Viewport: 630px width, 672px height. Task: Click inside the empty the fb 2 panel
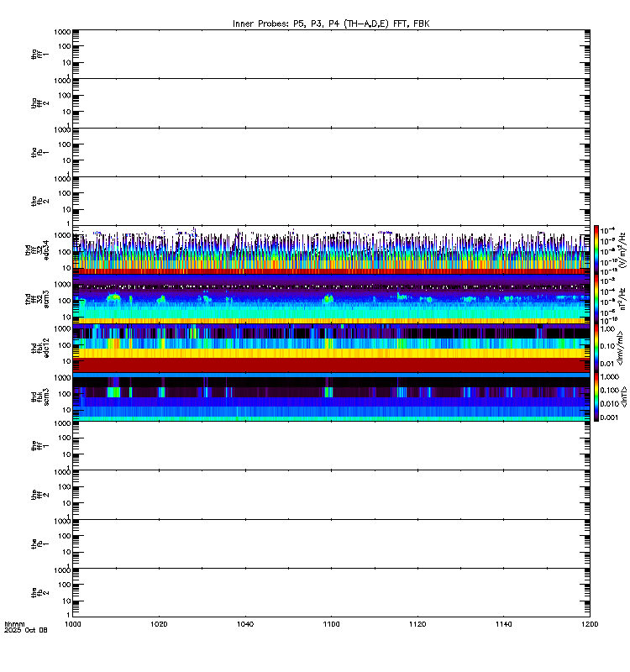click(x=331, y=593)
